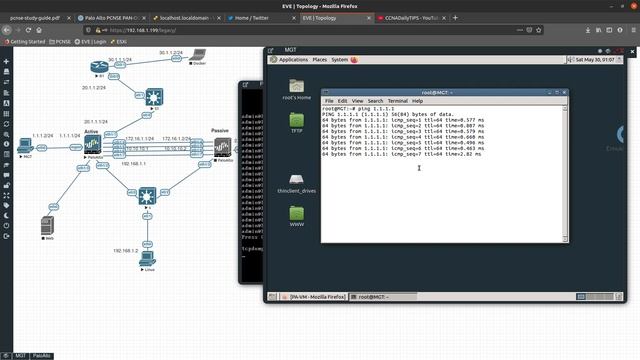This screenshot has height=360, width=640.
Task: Bookmark this page with star icon
Action: [538, 30]
